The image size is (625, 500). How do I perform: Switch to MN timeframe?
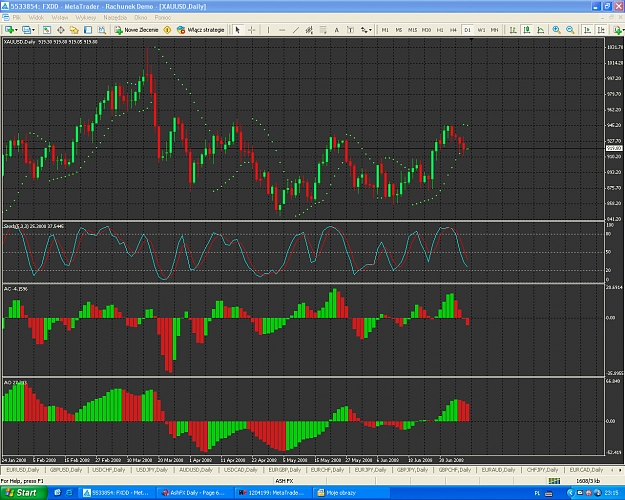(495, 30)
